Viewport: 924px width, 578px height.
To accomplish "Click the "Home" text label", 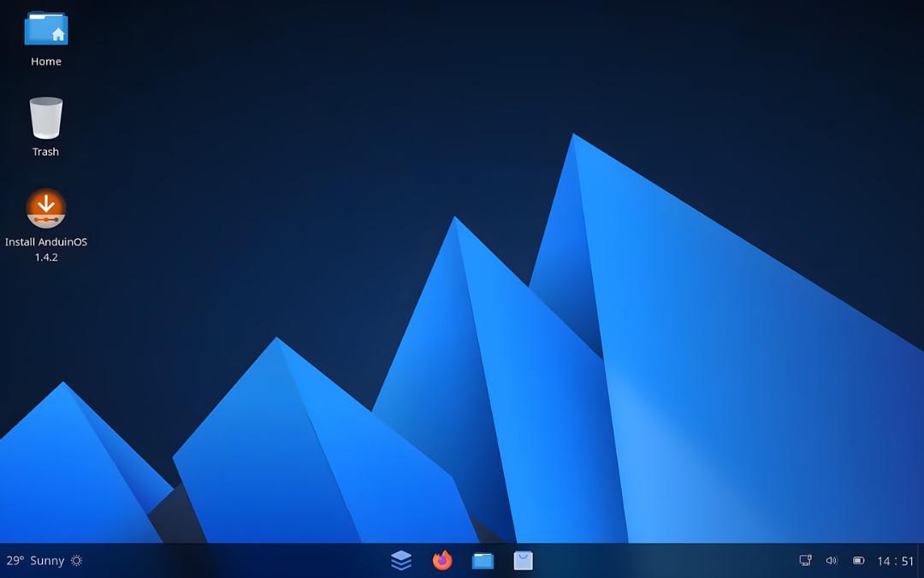I will click(46, 62).
